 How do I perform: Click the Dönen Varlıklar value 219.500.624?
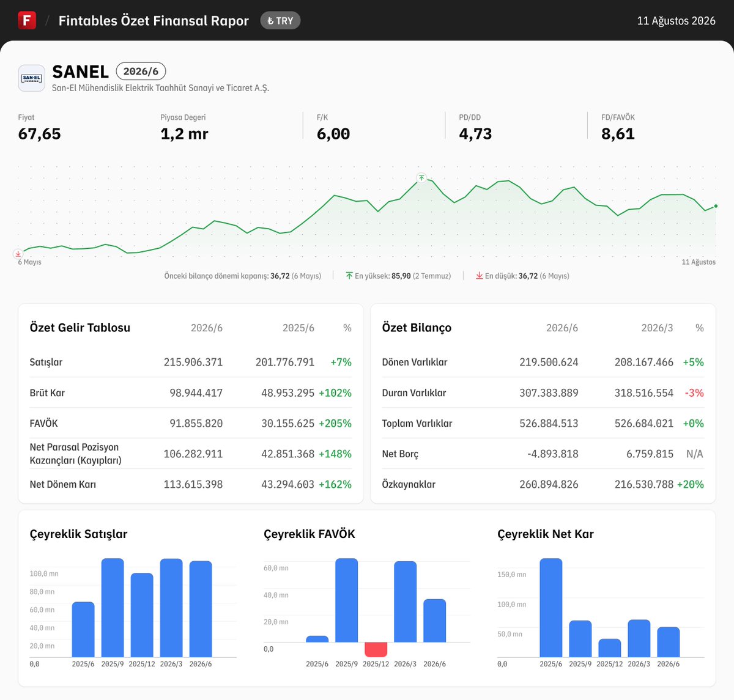click(x=549, y=362)
